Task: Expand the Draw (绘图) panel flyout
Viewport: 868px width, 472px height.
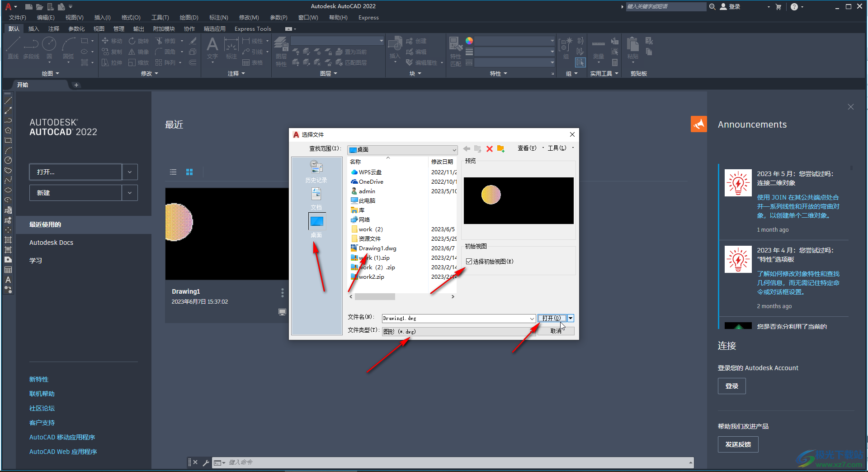Action: point(50,73)
